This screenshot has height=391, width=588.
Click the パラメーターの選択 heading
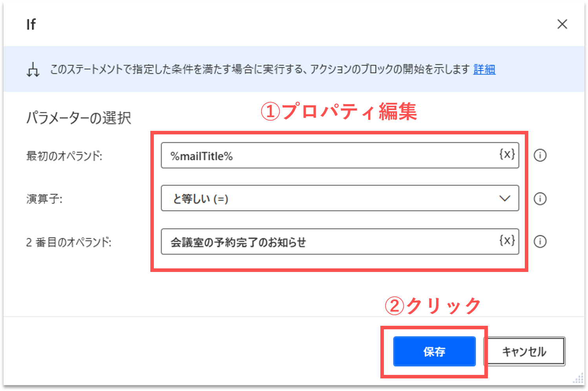click(79, 118)
